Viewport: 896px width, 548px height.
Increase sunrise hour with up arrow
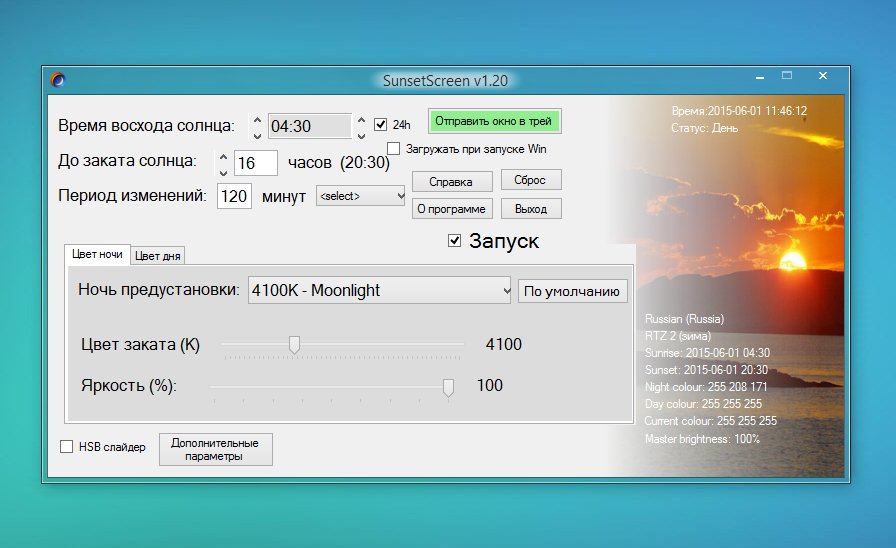click(257, 120)
